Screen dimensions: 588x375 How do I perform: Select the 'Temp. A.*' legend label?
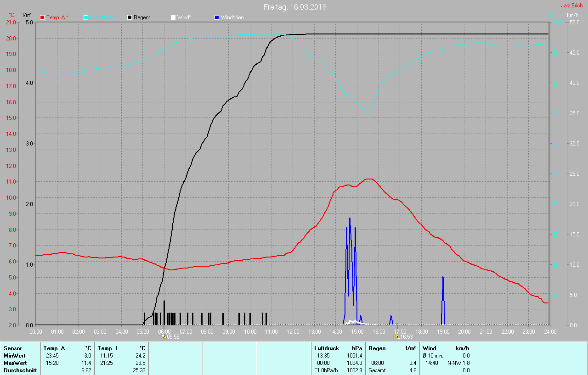[x=57, y=17]
